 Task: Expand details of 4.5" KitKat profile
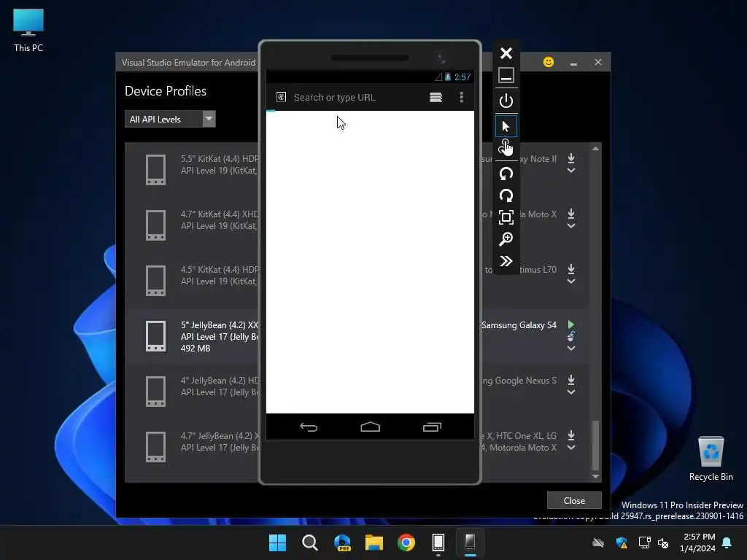[571, 281]
